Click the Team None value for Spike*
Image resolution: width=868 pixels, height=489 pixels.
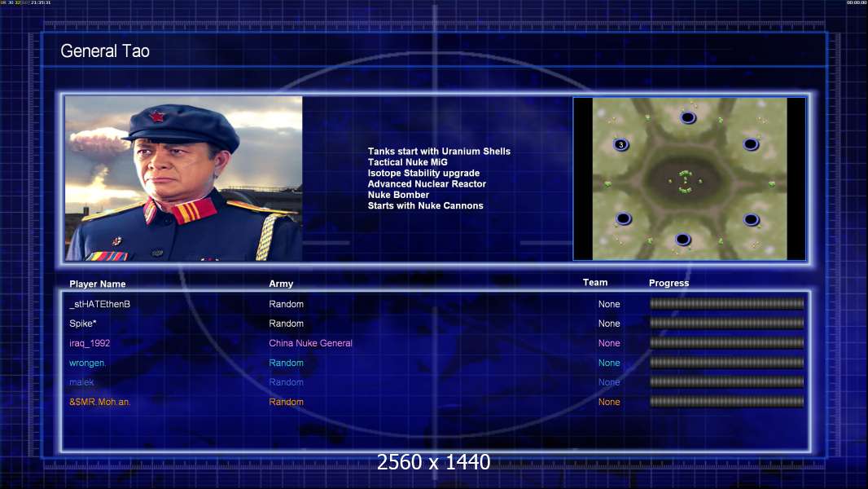609,324
